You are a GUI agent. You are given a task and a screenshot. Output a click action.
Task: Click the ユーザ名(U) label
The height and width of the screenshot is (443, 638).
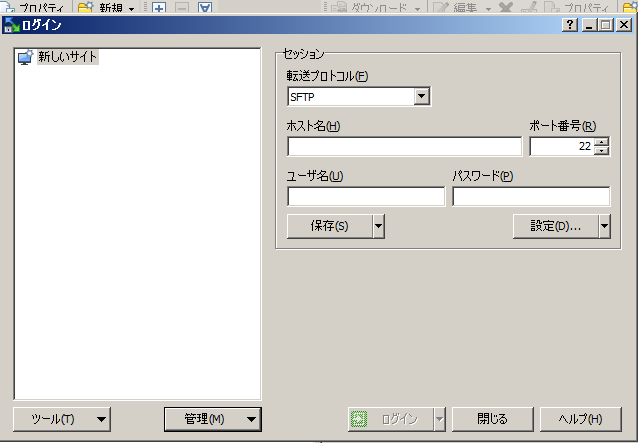pos(315,176)
